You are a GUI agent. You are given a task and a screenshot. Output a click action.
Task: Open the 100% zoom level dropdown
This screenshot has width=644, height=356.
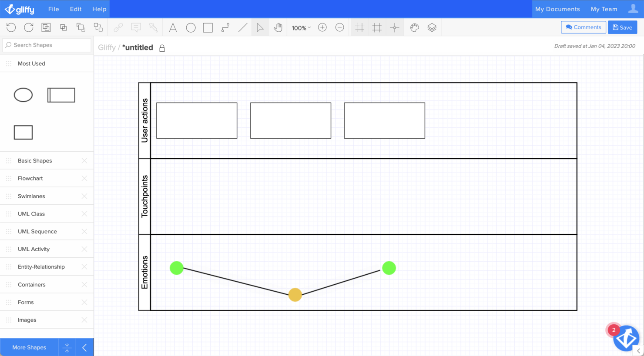pyautogui.click(x=301, y=28)
